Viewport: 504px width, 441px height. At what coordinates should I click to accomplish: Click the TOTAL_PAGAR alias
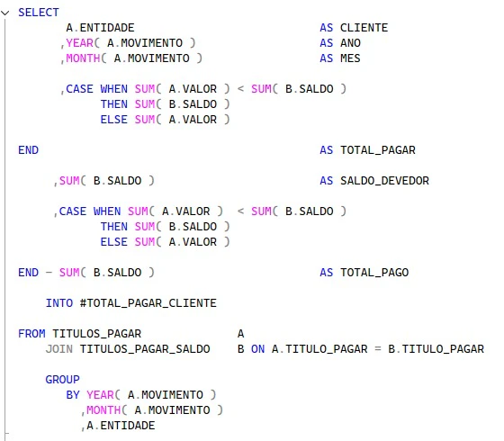click(x=378, y=150)
